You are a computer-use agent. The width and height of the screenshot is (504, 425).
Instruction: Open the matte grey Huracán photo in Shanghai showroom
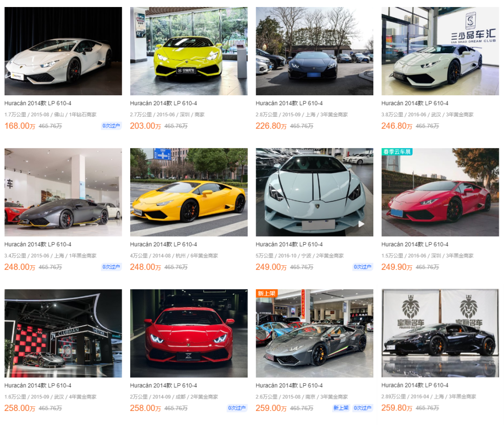pos(63,192)
